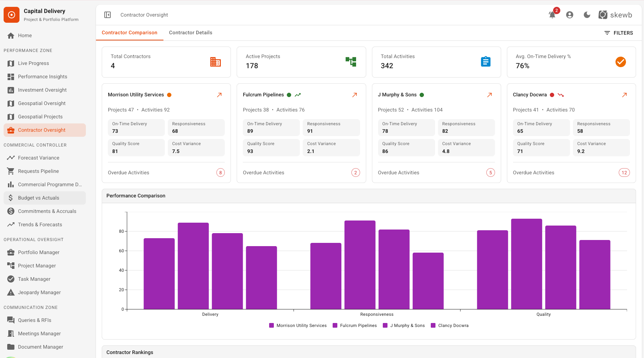644x358 pixels.
Task: Open Commitments & Accruals coin icon
Action: point(11,211)
